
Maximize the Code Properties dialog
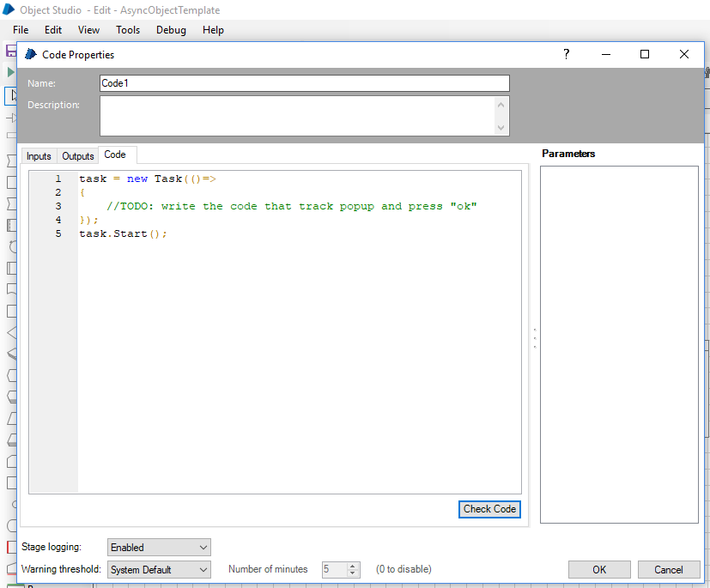[645, 54]
